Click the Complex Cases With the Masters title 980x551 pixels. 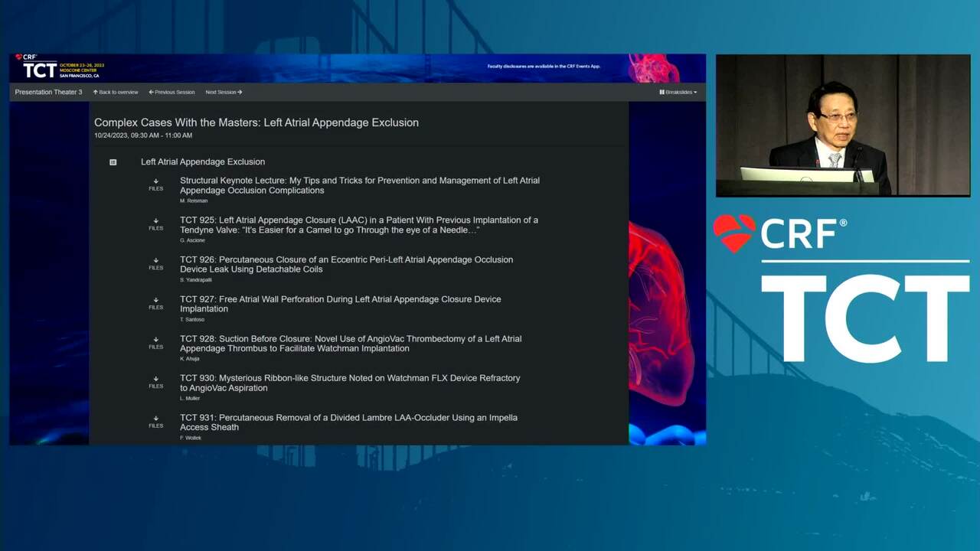click(x=256, y=122)
